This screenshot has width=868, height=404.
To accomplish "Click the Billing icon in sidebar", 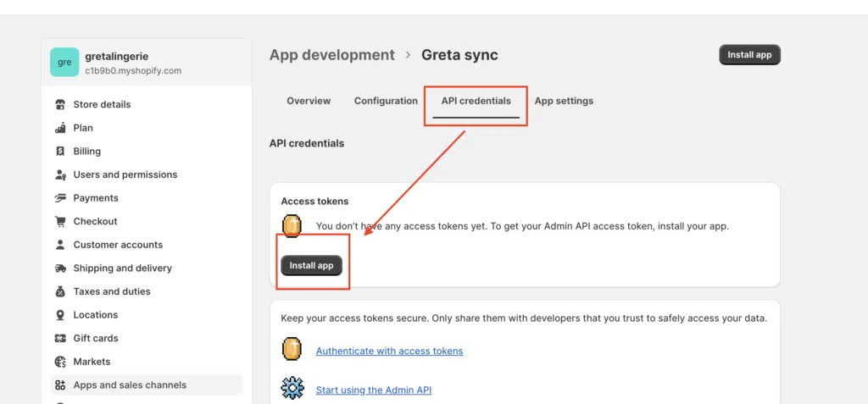I will [60, 152].
